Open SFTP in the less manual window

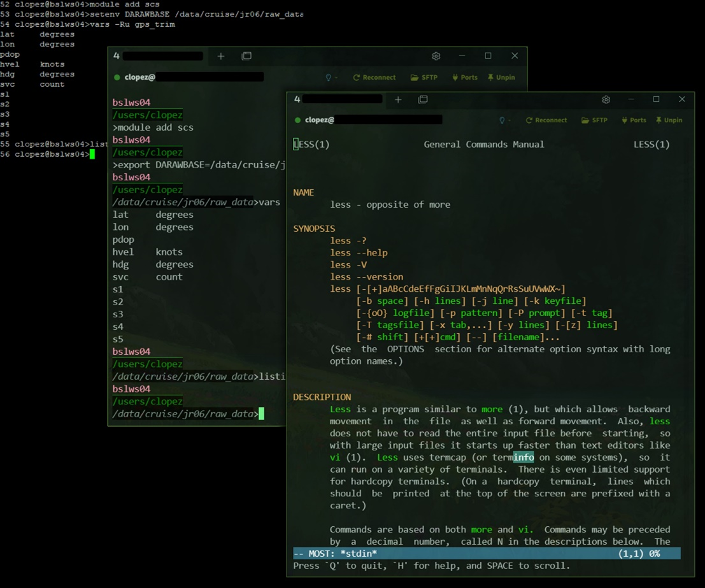595,120
